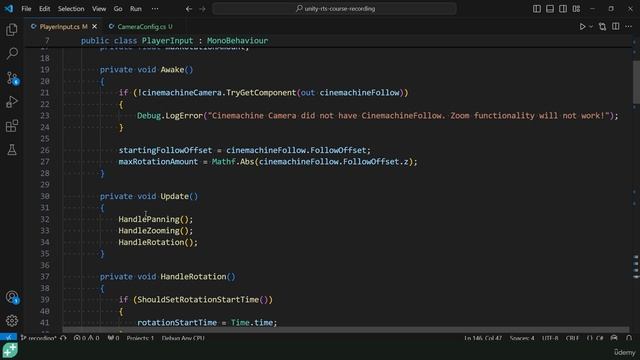The width and height of the screenshot is (640, 360).
Task: Open the File menu
Action: (26, 9)
